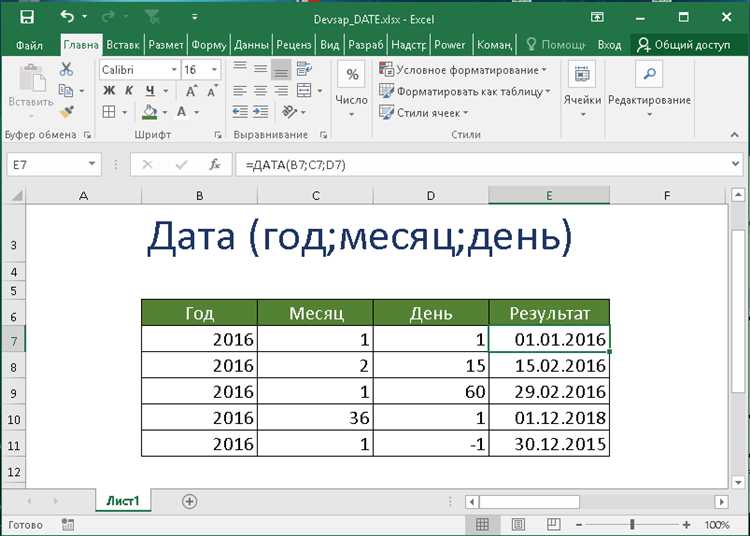
Task: Open Форматировать как таблицу menu
Action: tap(465, 91)
